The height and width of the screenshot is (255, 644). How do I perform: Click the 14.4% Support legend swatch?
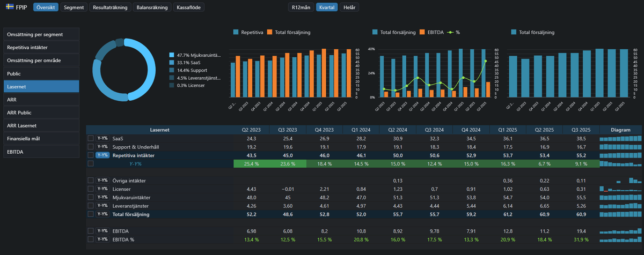tap(172, 70)
